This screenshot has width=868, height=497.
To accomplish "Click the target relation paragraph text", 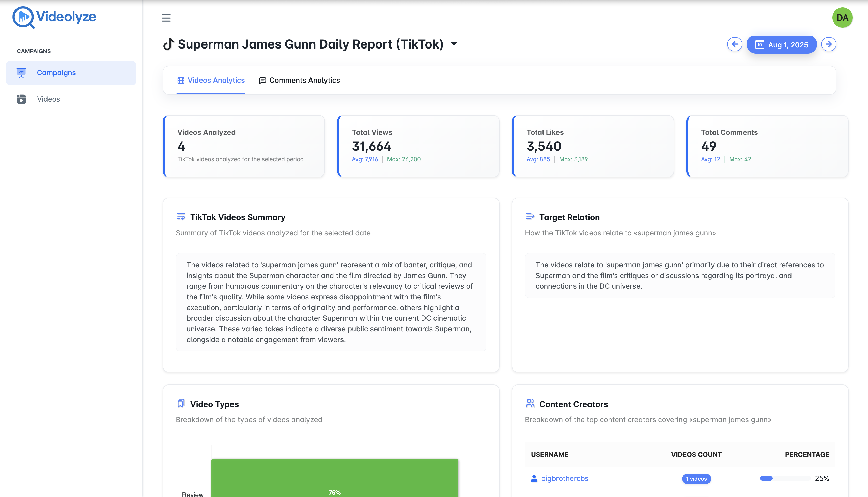I will [x=679, y=276].
